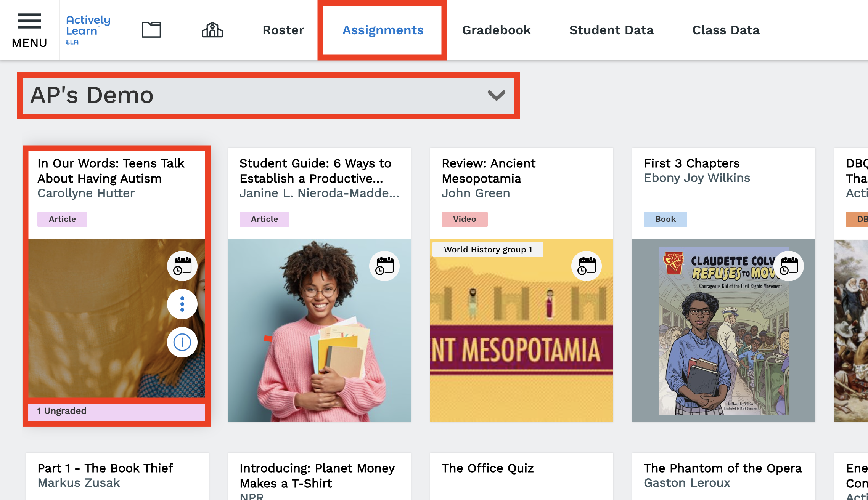Viewport: 868px width, 500px height.
Task: Open the folder library icon
Action: [151, 30]
